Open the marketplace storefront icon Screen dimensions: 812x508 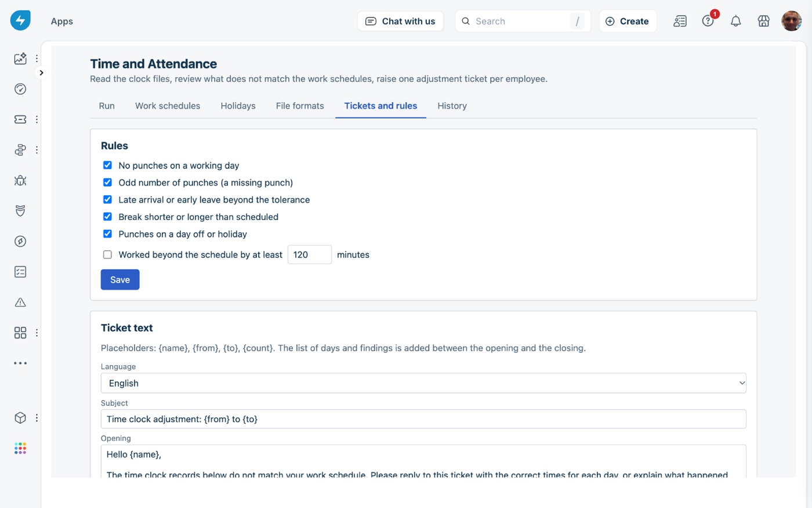(764, 21)
